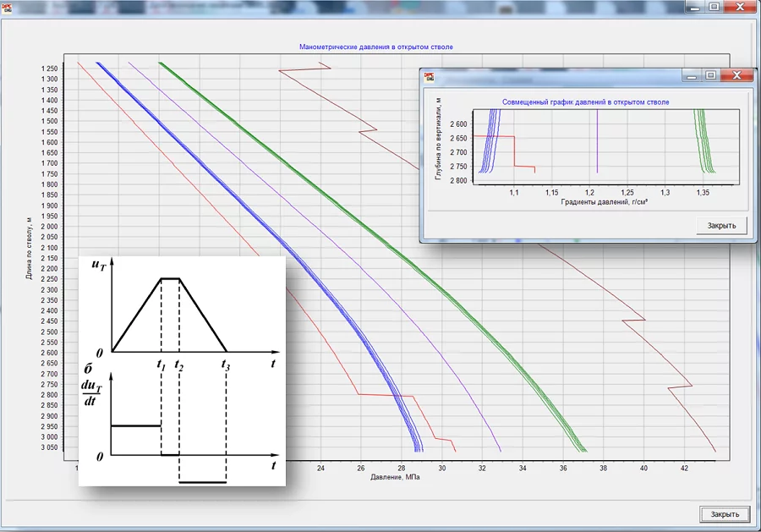
Task: Minimize the small combined graph window
Action: [692, 76]
